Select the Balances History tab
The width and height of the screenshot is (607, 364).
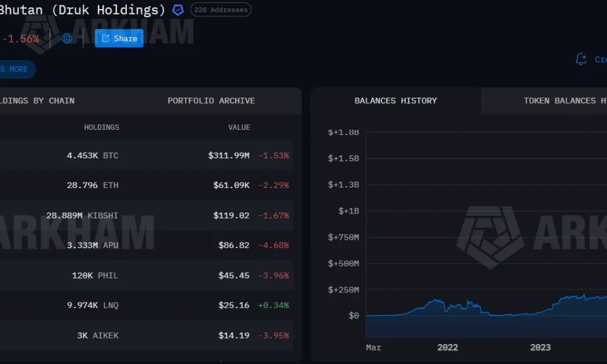pos(396,101)
